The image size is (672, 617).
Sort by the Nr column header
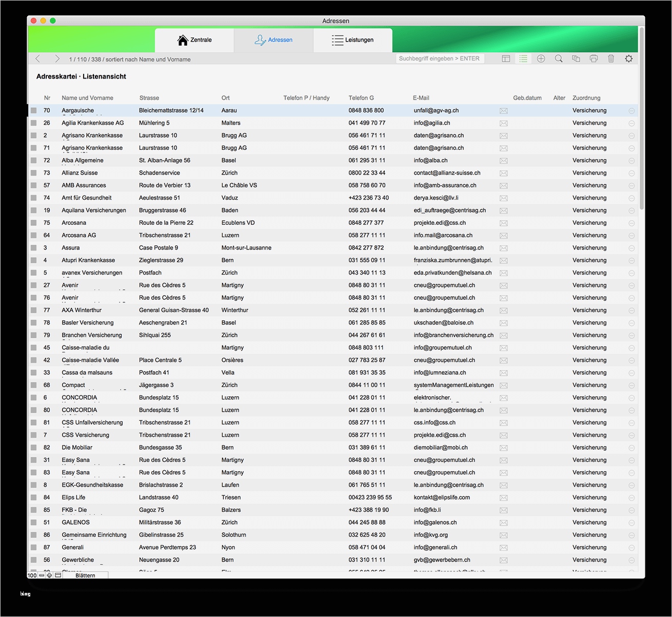click(47, 98)
